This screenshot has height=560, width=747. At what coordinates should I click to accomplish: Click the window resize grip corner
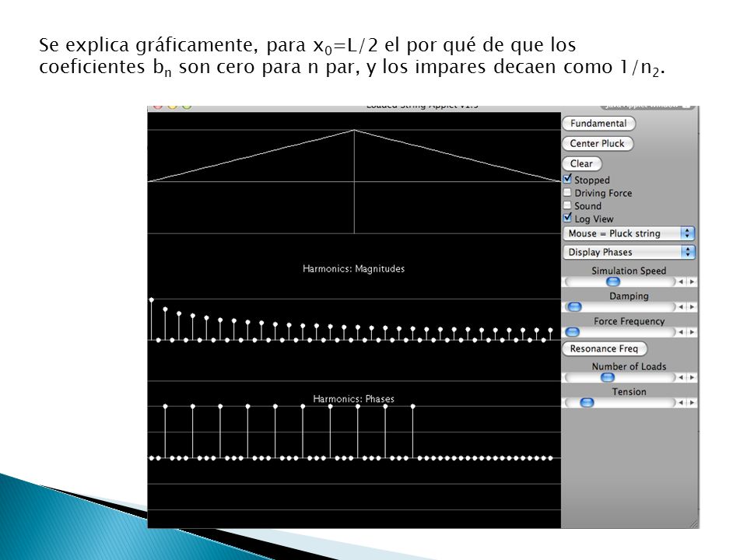tap(693, 523)
